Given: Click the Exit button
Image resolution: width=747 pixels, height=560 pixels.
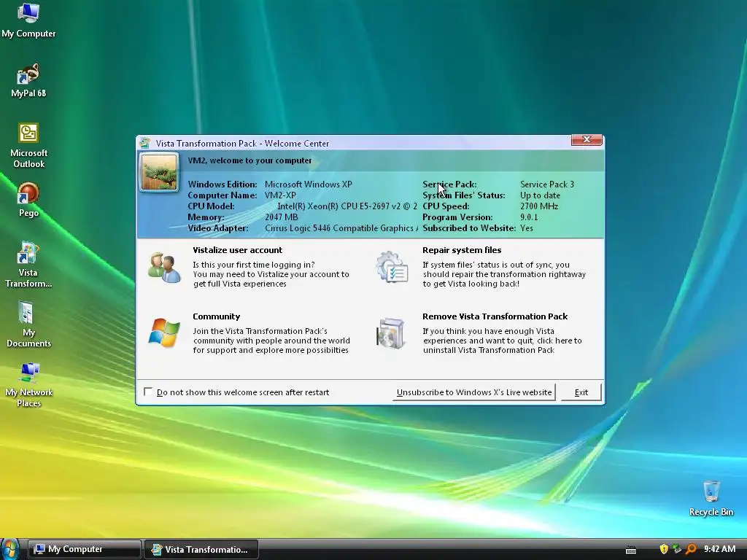Looking at the screenshot, I should (581, 392).
